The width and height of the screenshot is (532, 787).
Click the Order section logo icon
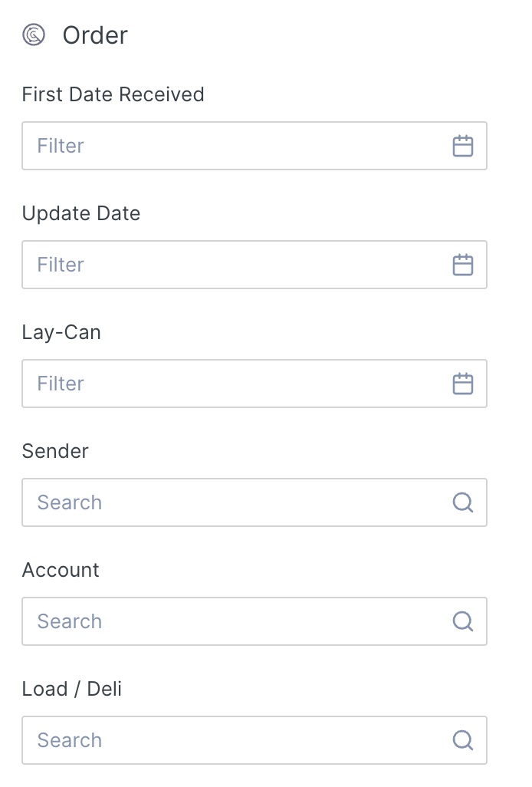pyautogui.click(x=34, y=35)
